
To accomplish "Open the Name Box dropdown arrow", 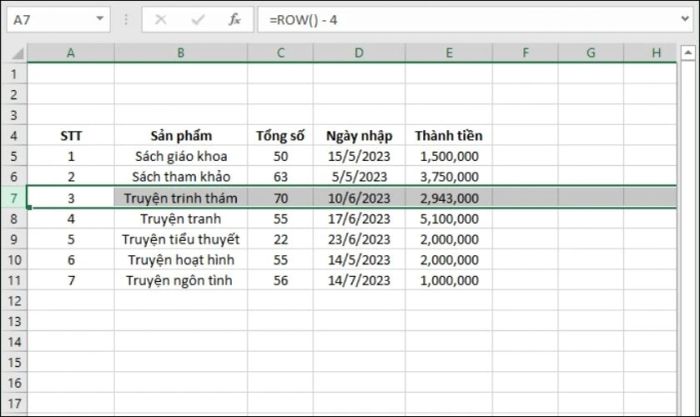I will tap(100, 19).
